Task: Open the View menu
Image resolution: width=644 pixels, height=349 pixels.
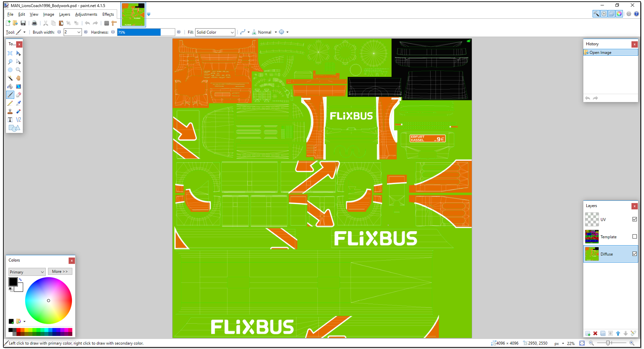Action: click(34, 14)
